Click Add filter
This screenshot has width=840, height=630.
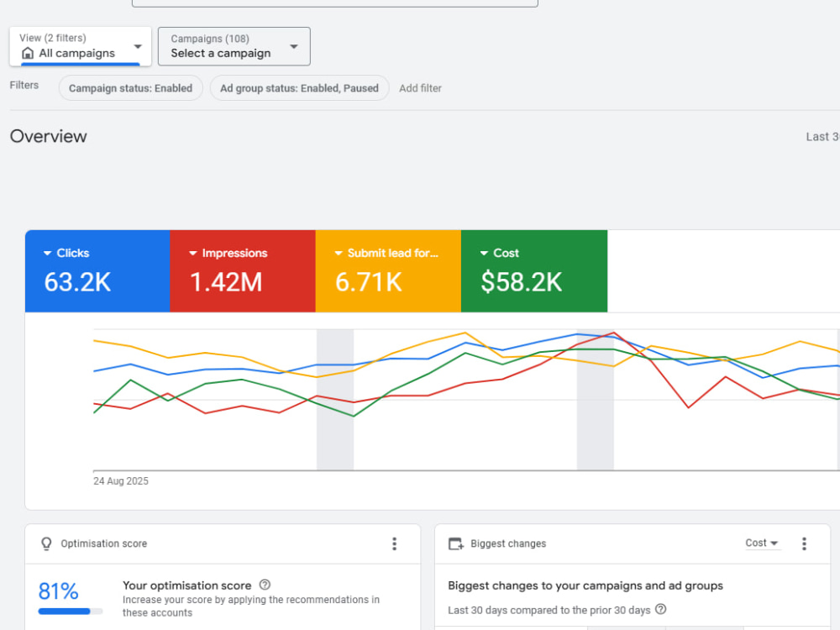(420, 88)
